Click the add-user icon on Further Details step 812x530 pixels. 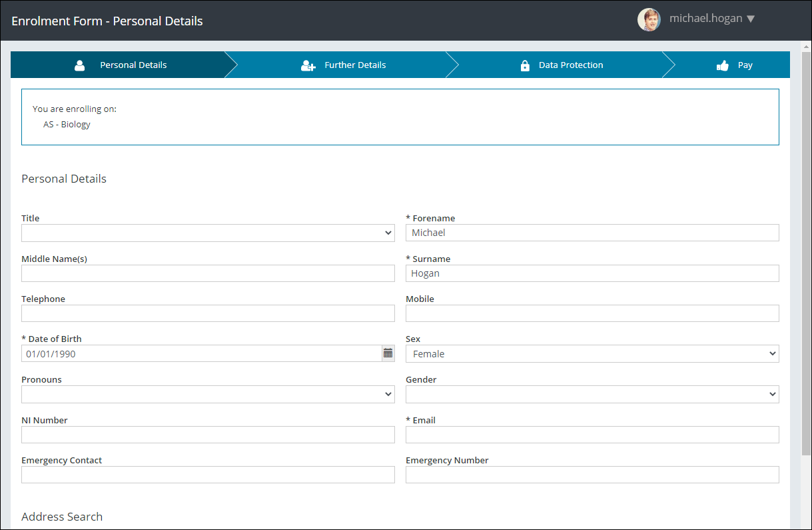pyautogui.click(x=307, y=65)
